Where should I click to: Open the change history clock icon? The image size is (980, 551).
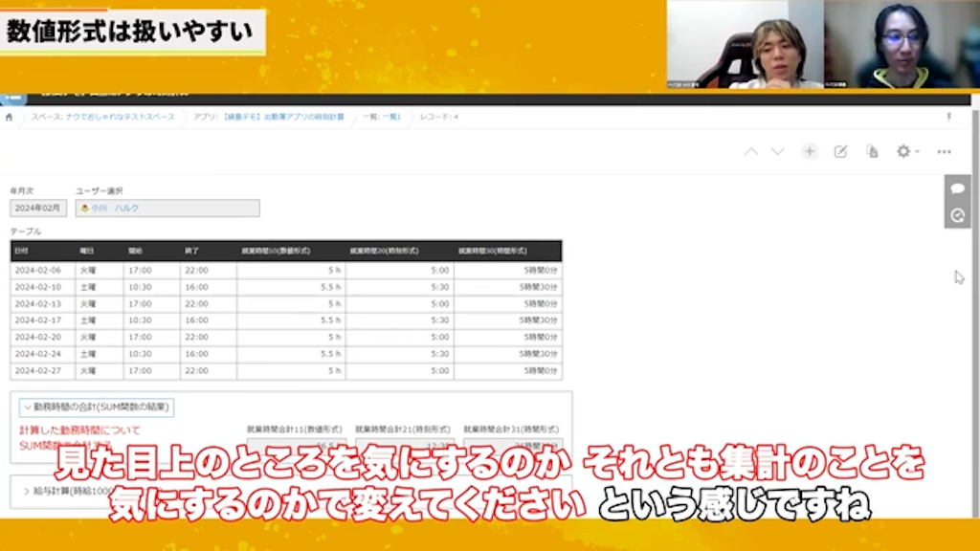[958, 215]
